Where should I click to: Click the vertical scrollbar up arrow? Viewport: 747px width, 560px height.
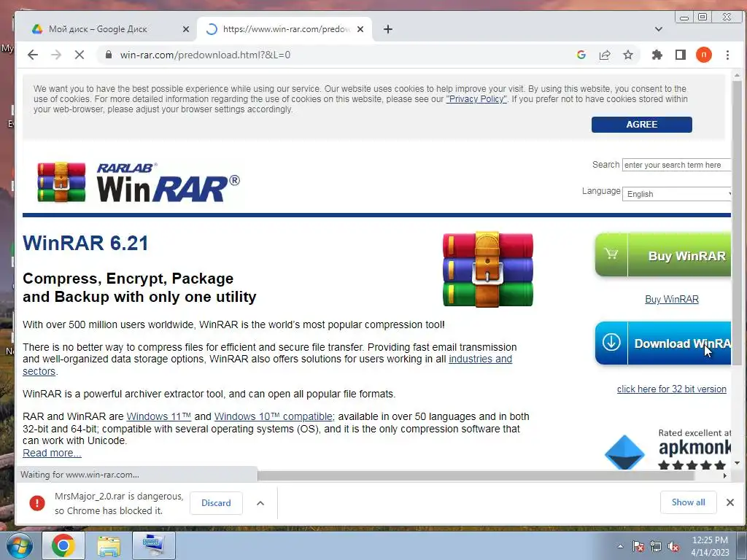point(737,75)
